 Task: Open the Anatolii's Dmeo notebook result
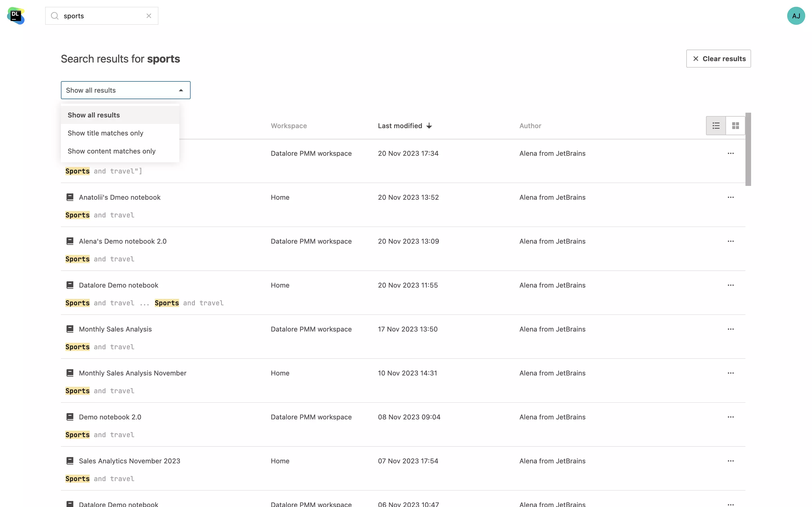coord(119,197)
